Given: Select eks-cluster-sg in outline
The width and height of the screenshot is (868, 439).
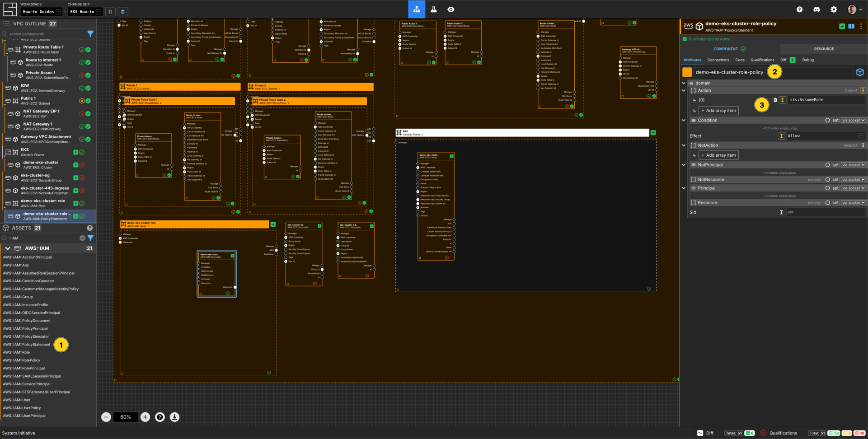Looking at the screenshot, I should [x=48, y=177].
